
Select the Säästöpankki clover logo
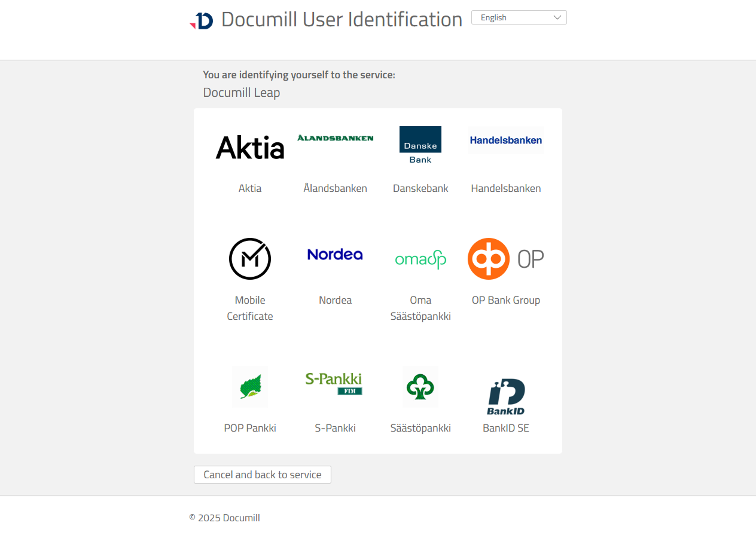[x=420, y=387]
